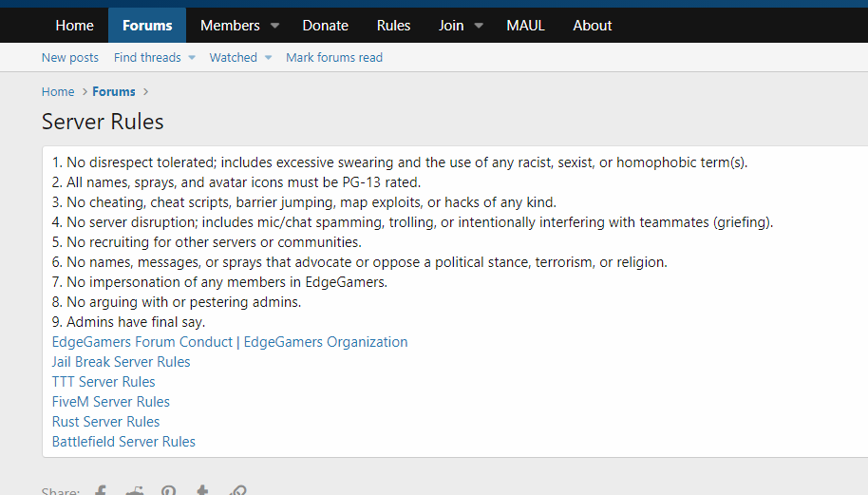Click rule 8 about arguing with admins

click(177, 302)
